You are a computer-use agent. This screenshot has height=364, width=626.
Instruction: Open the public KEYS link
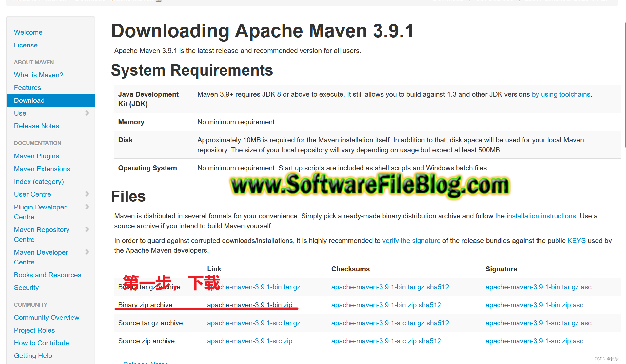point(577,241)
